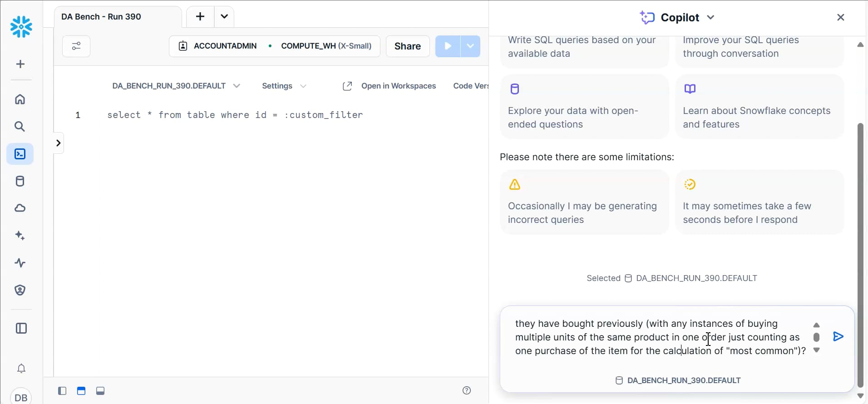Go to Home in the sidebar
This screenshot has height=404, width=868.
coord(20,99)
